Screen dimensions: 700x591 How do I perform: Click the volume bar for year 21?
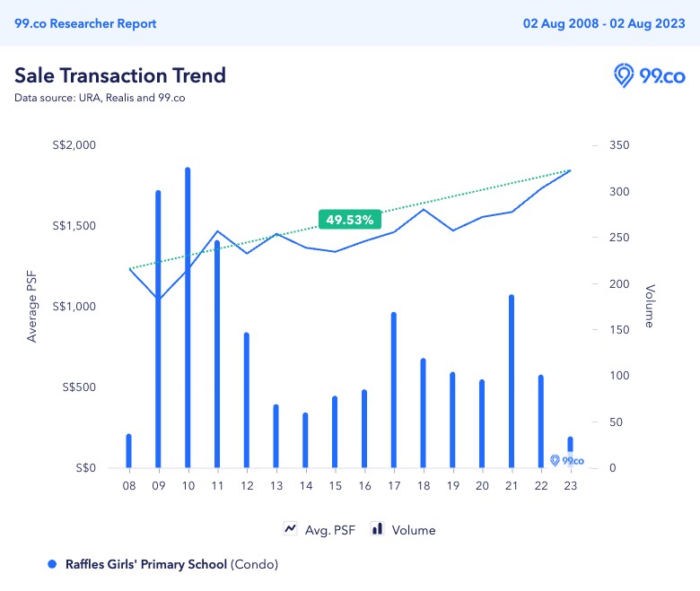click(x=511, y=381)
